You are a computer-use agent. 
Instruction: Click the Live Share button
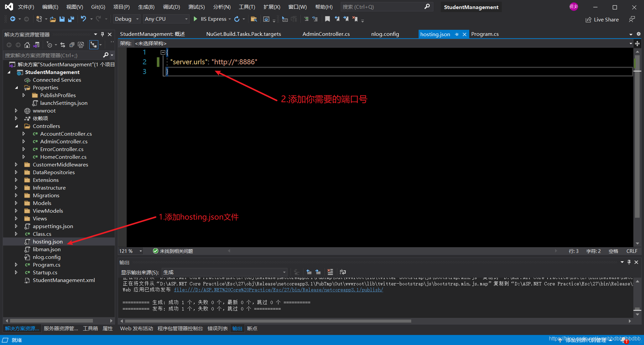pos(602,19)
